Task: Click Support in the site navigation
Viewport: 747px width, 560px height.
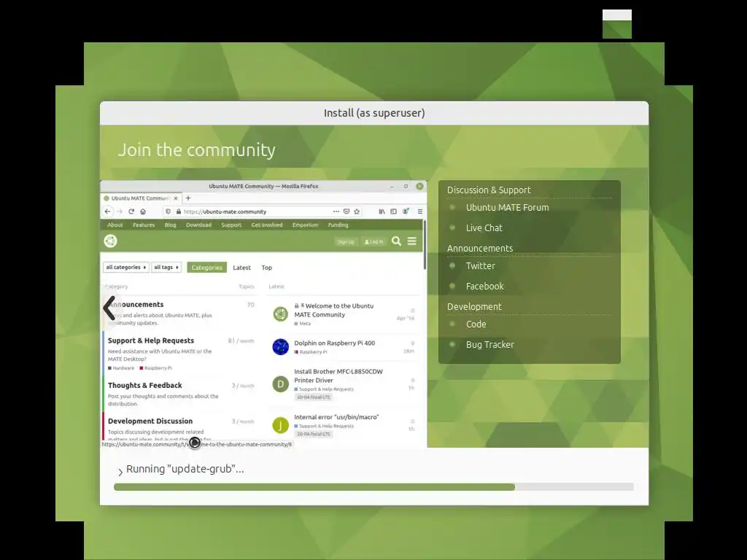Action: [231, 225]
